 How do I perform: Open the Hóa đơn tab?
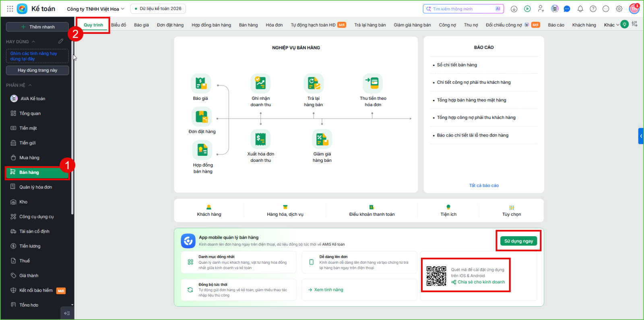[x=274, y=25]
